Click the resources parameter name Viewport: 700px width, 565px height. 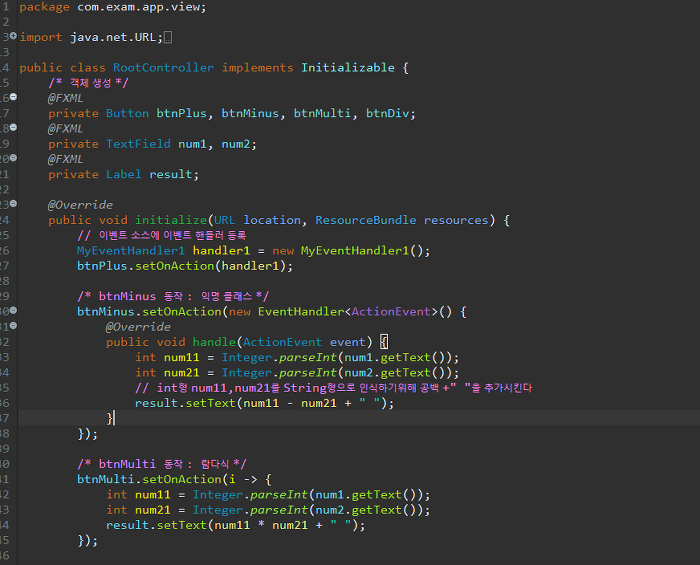[x=456, y=220]
